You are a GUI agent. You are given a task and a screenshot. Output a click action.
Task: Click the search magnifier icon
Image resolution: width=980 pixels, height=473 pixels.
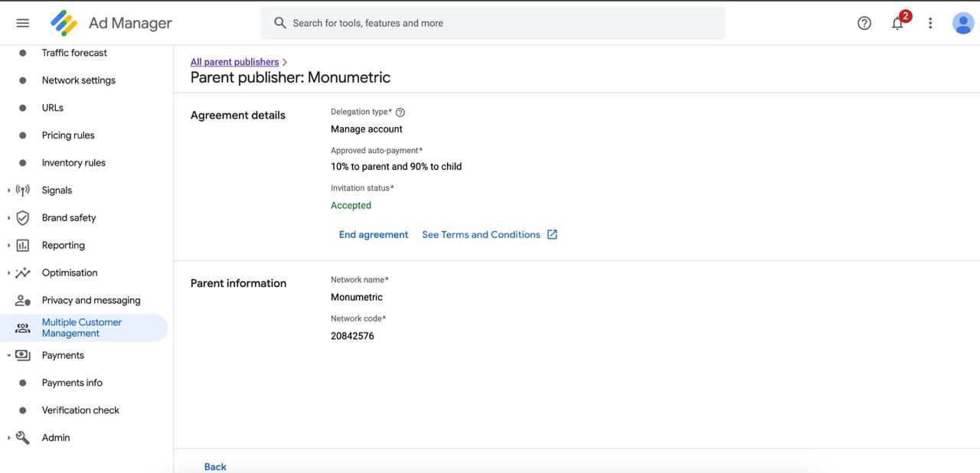click(280, 23)
